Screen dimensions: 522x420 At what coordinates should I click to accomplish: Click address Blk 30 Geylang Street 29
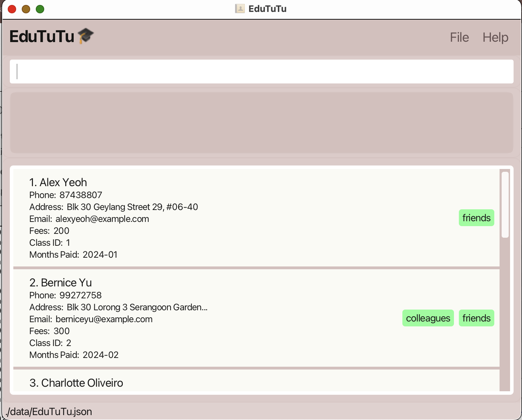tap(132, 207)
